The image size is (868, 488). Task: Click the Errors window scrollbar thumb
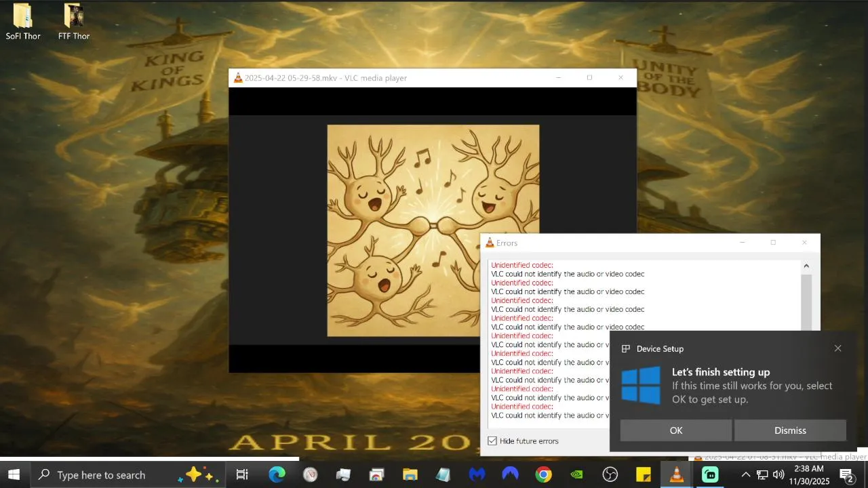point(806,302)
